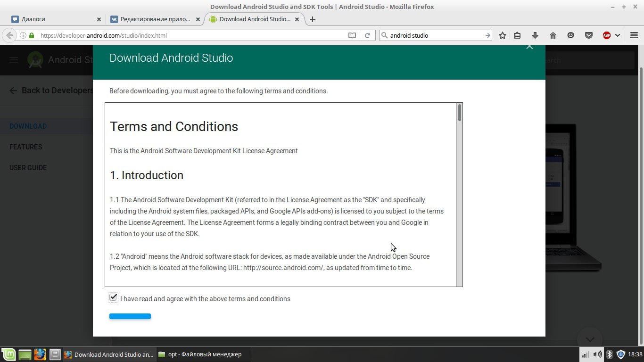Click the Download Android Studio dialog title
This screenshot has height=362, width=644.
[171, 58]
